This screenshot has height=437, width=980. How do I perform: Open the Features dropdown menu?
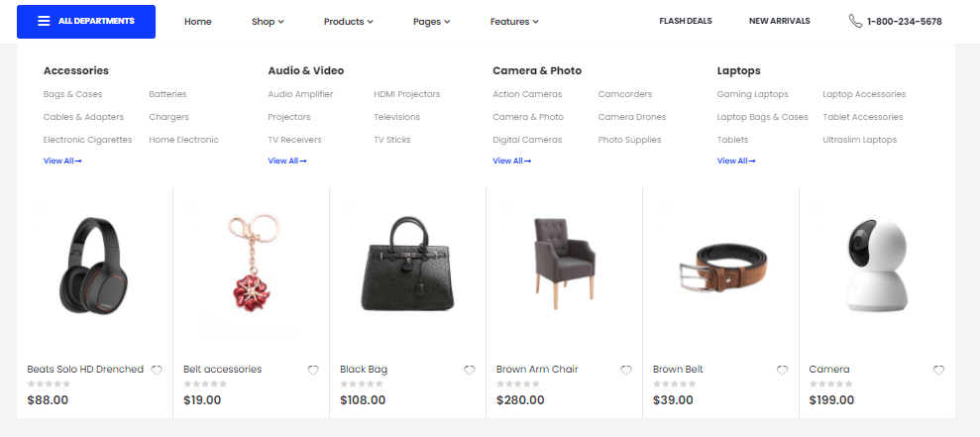pos(514,21)
